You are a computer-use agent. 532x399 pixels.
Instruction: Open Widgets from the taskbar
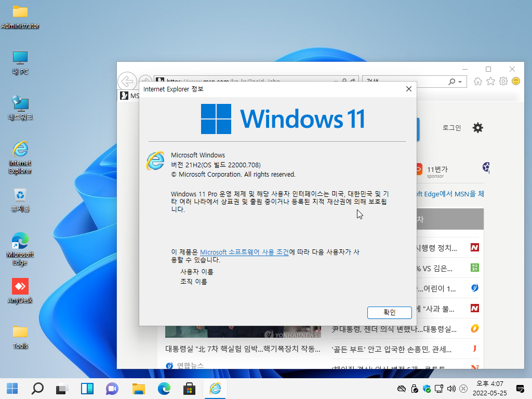(x=87, y=389)
